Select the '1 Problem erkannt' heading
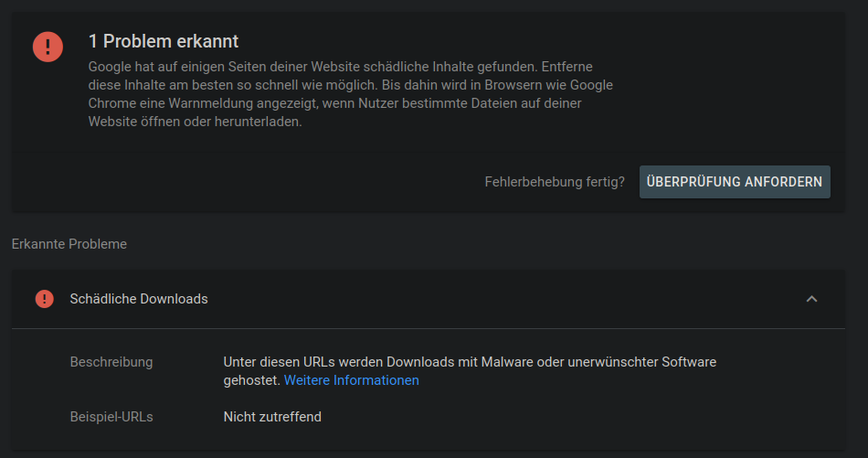Image resolution: width=868 pixels, height=458 pixels. pos(164,41)
